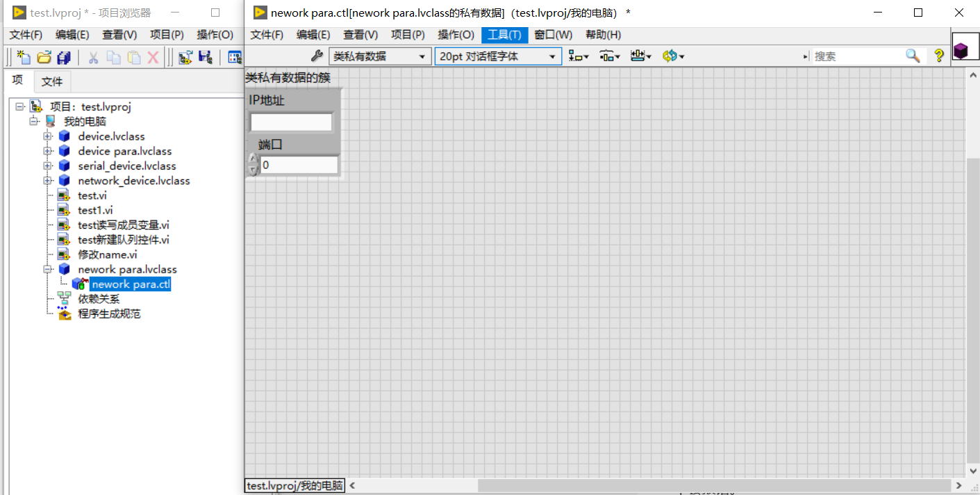Switch to the Files tab
980x495 pixels.
pyautogui.click(x=52, y=81)
